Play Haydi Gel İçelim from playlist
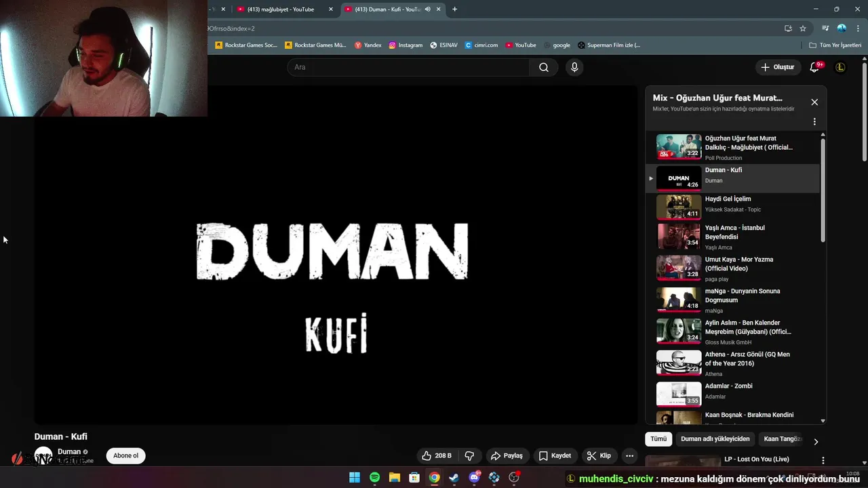Screen dimensions: 868x488 pos(732,207)
